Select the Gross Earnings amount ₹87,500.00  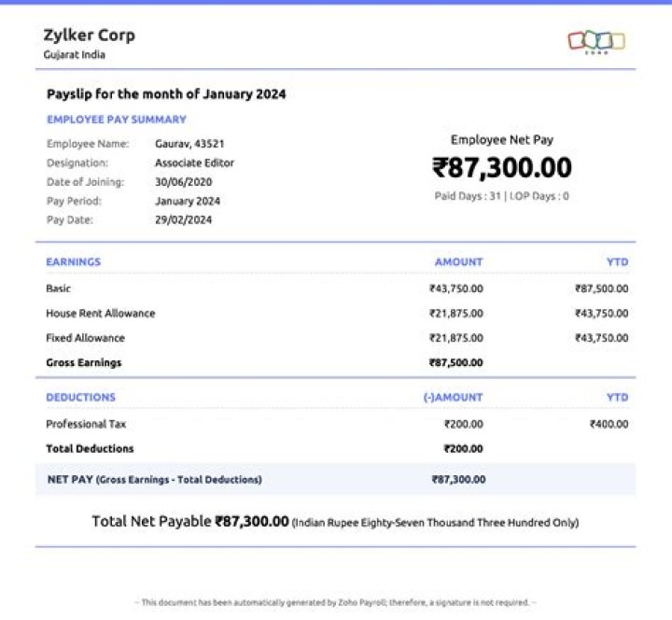pos(455,362)
